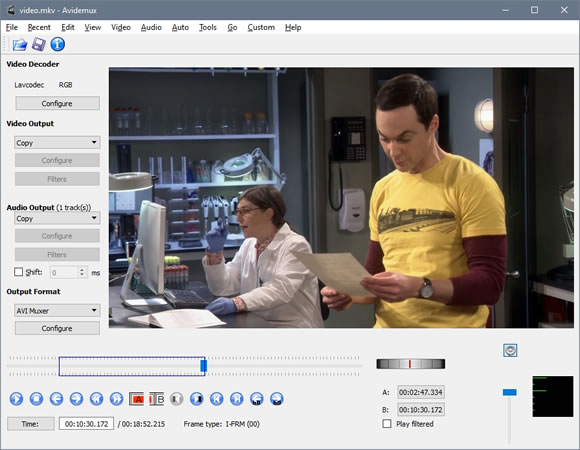This screenshot has height=450, width=580.
Task: Enable the audio Shift checkbox
Action: tap(18, 272)
